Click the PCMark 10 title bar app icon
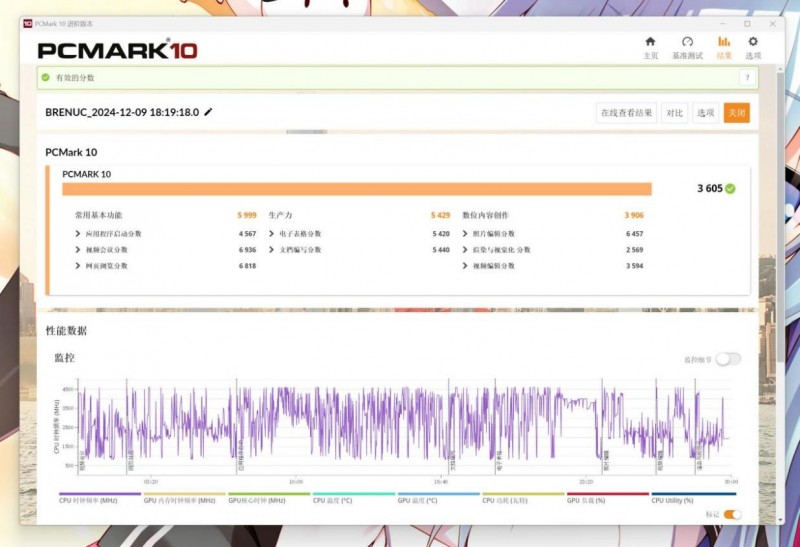 pos(28,23)
